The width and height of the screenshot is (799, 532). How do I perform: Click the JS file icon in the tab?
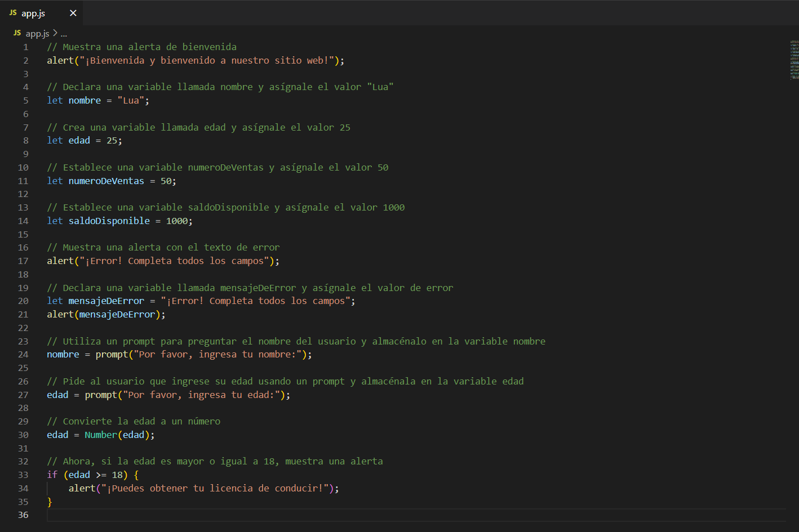click(x=13, y=12)
